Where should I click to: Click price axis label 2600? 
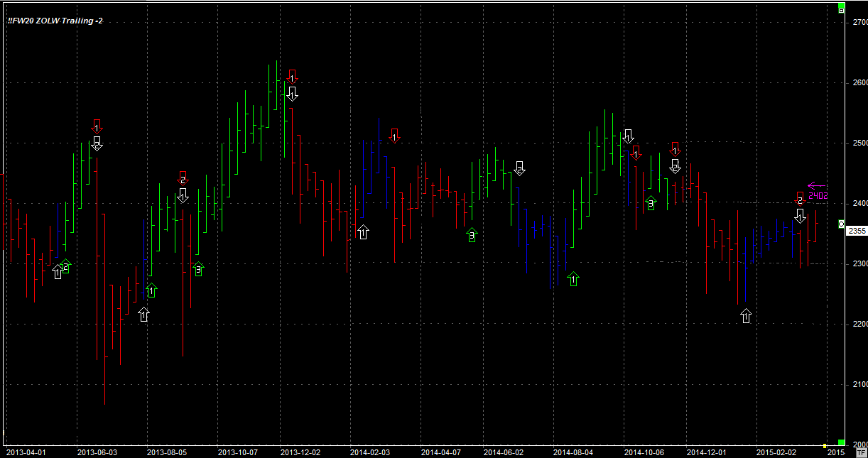tap(859, 83)
